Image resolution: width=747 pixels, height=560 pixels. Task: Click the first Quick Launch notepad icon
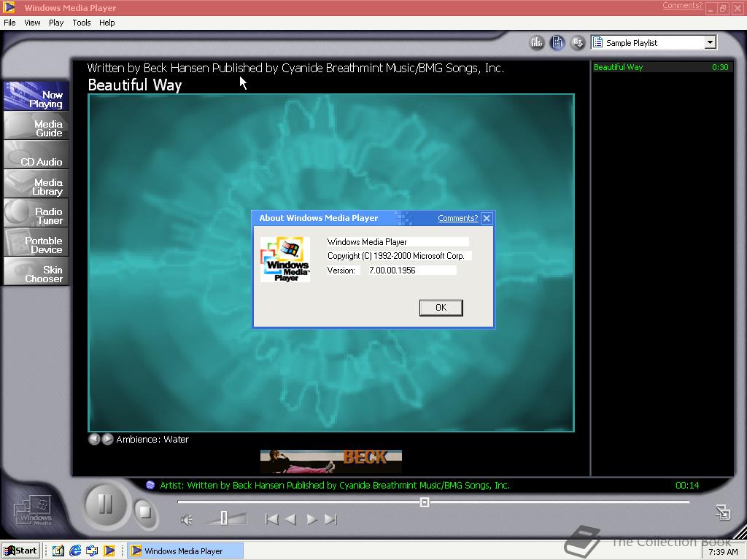click(x=58, y=551)
